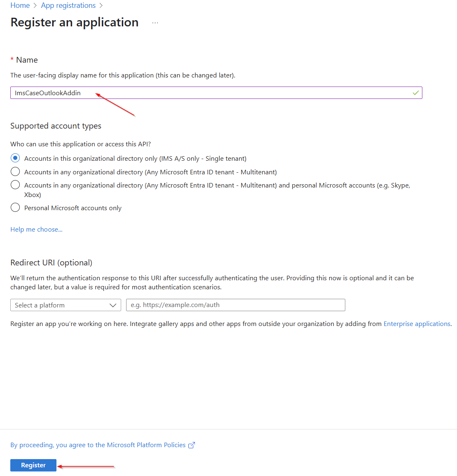Click the multitenant Entra ID option label text
Screen dimensions: 457x476
[150, 172]
